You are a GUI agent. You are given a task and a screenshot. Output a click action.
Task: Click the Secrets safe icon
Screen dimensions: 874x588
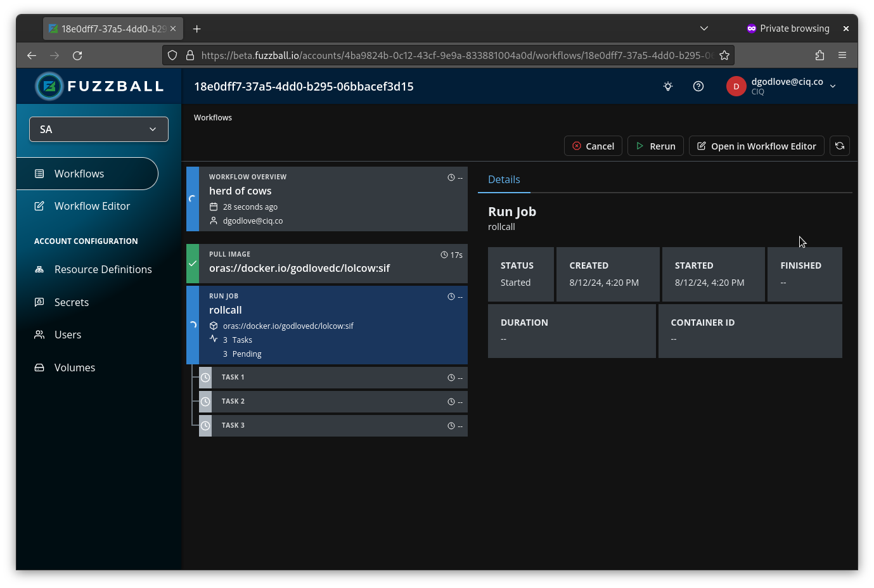coord(39,302)
